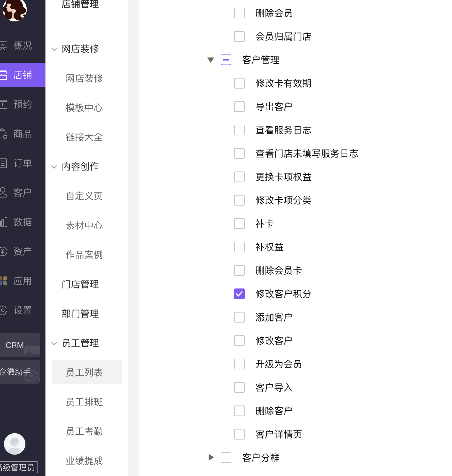Check the 导出客户 permission
452x476 pixels.
(239, 107)
